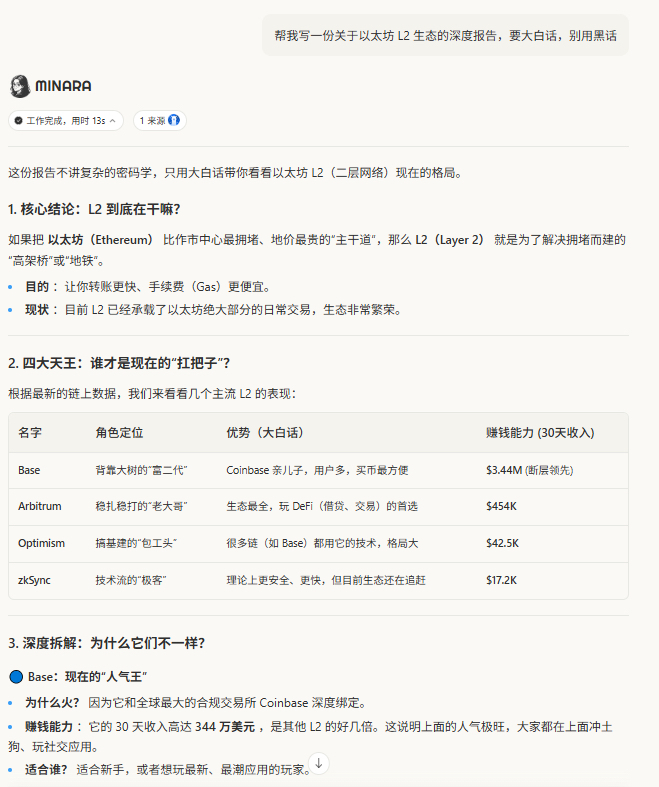Screen dimensions: 659x787
Task: Click the zkSync cell in table
Action: [x=34, y=580]
